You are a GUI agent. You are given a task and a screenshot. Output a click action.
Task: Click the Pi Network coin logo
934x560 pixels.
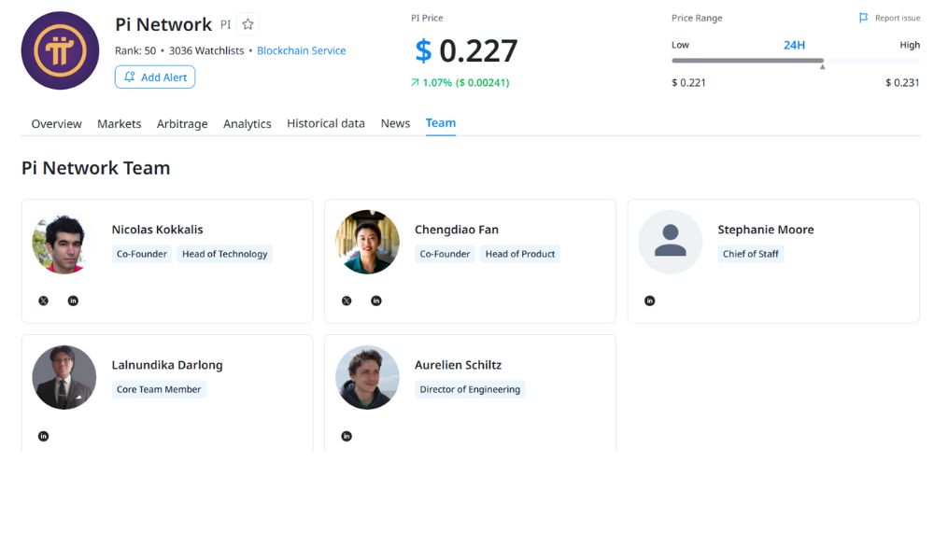[x=60, y=50]
